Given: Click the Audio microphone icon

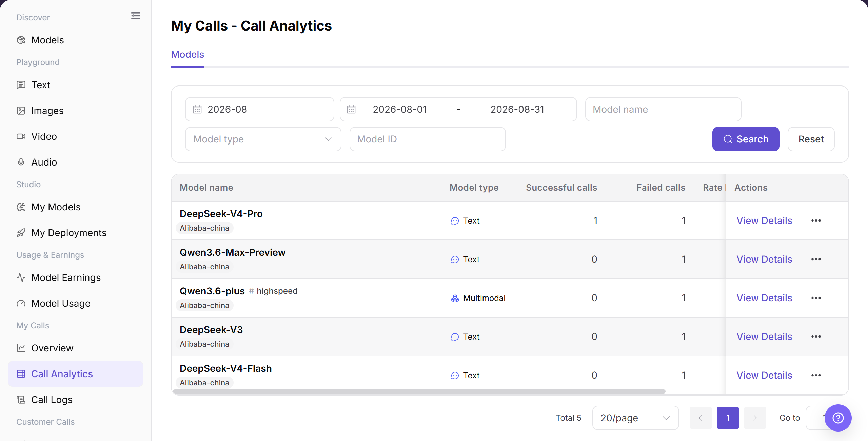Looking at the screenshot, I should [21, 162].
